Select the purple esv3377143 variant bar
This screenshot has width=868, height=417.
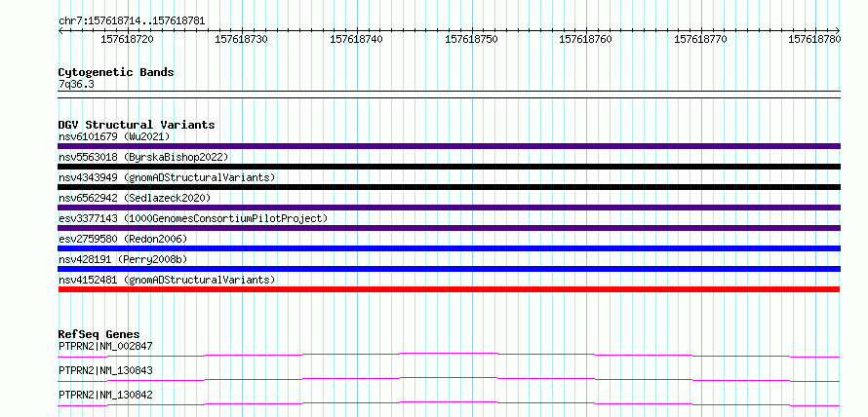(x=450, y=228)
